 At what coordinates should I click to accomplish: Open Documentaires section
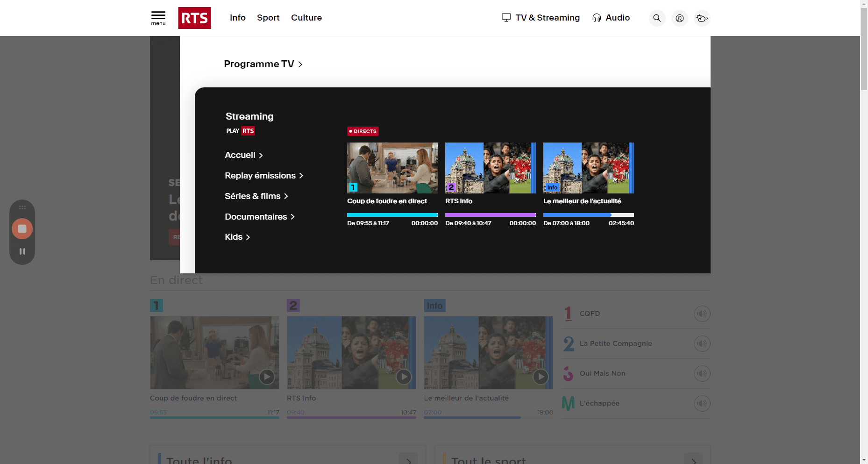pos(260,217)
